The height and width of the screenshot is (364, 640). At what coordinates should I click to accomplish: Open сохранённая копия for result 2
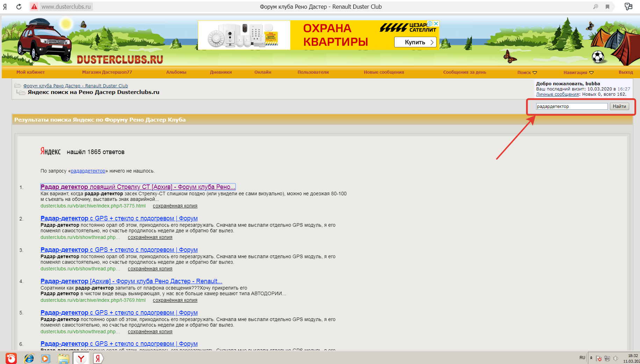coord(150,238)
